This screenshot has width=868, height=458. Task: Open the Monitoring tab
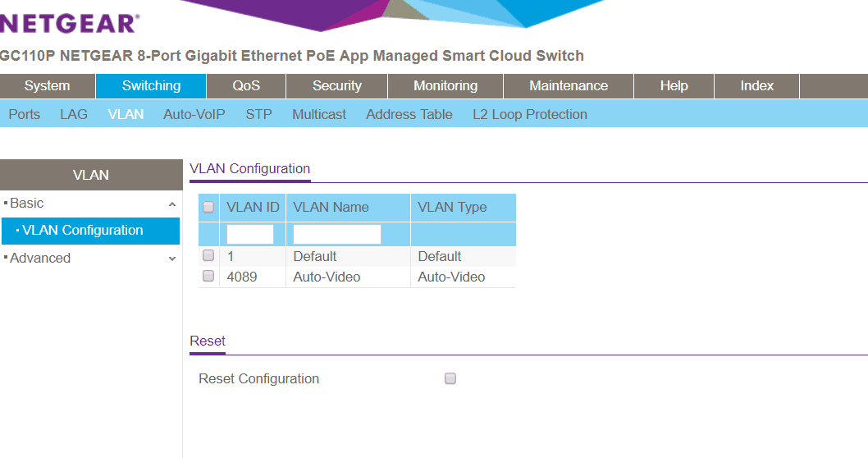tap(445, 86)
